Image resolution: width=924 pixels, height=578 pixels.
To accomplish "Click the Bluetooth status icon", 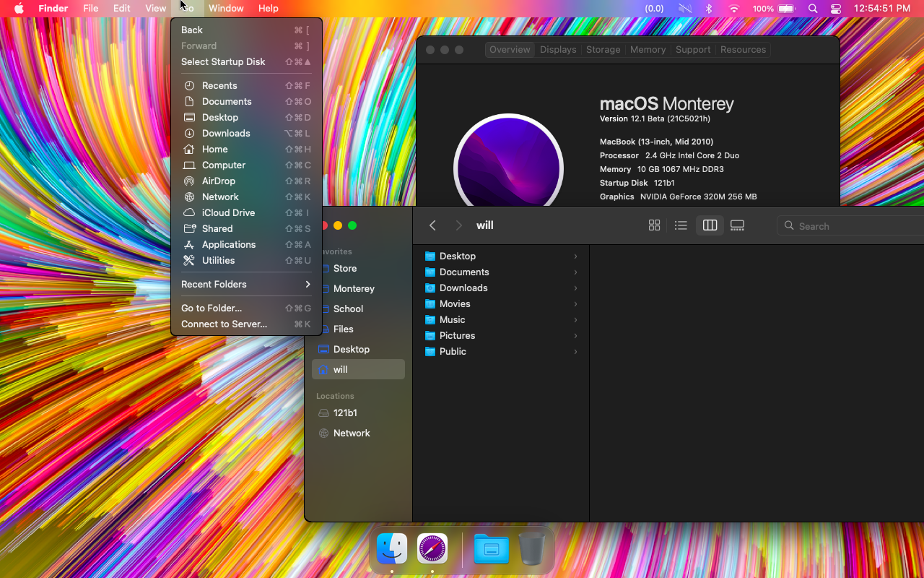I will click(709, 9).
